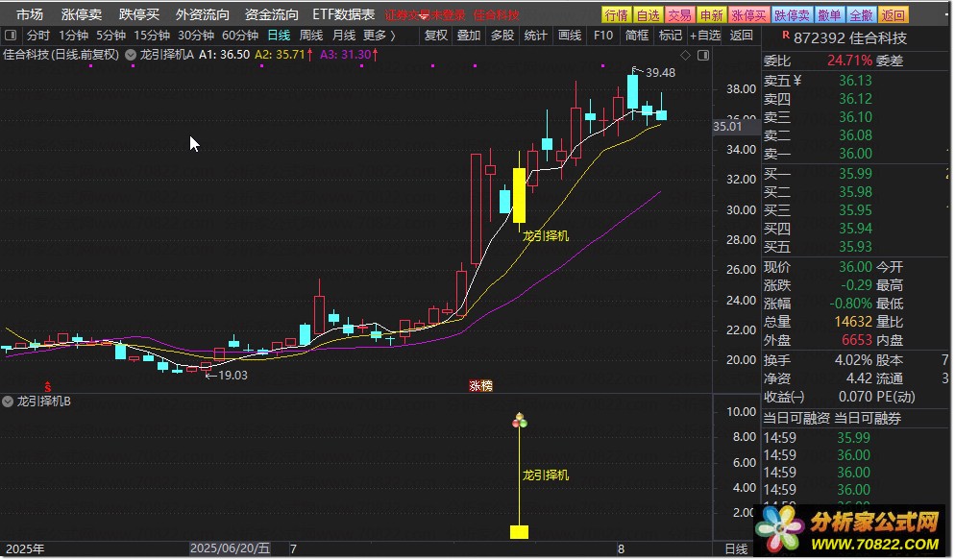Open the 资金流向 menu

[272, 14]
